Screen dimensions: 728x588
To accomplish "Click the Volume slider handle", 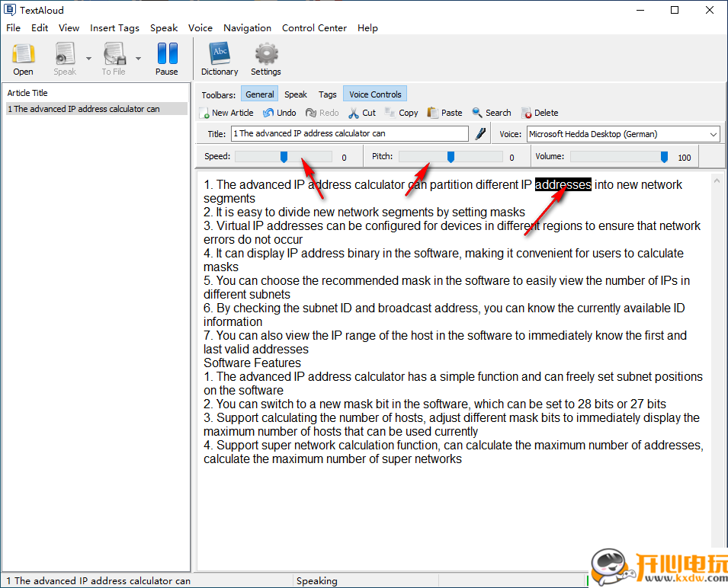I will tap(664, 157).
